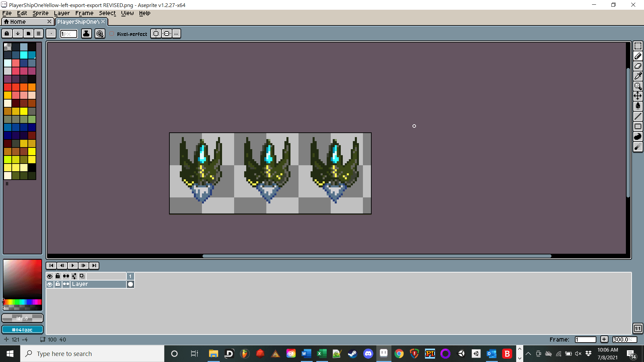Select the Eyedropper tool
644x362 pixels.
638,76
